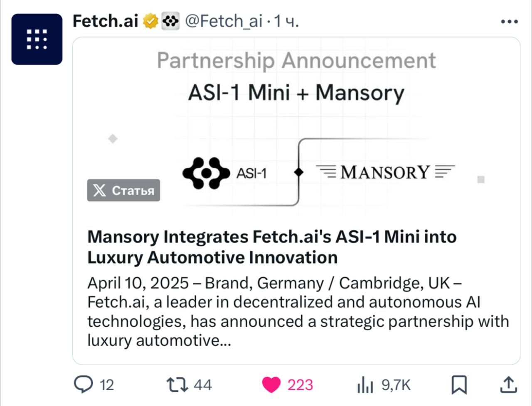Image resolution: width=532 pixels, height=406 pixels.
Task: Open the @Fetch_ai handle link
Action: (x=223, y=21)
